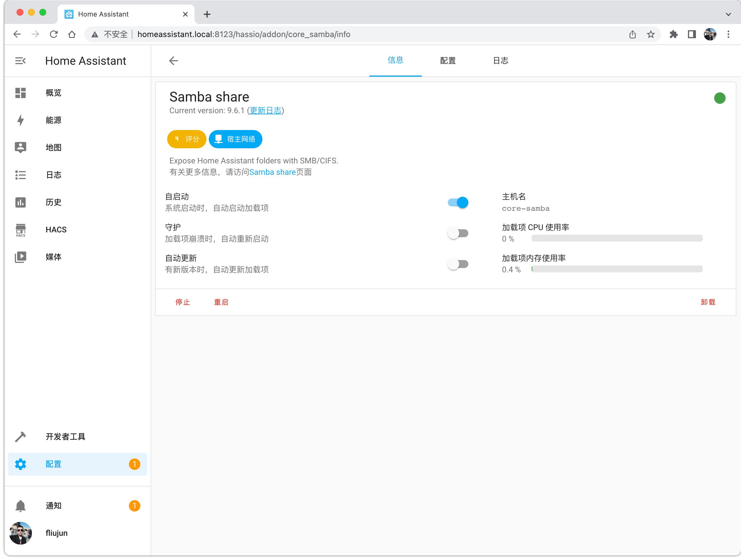741x560 pixels.
Task: Open the 概览 (Overview) panel
Action: tap(53, 93)
